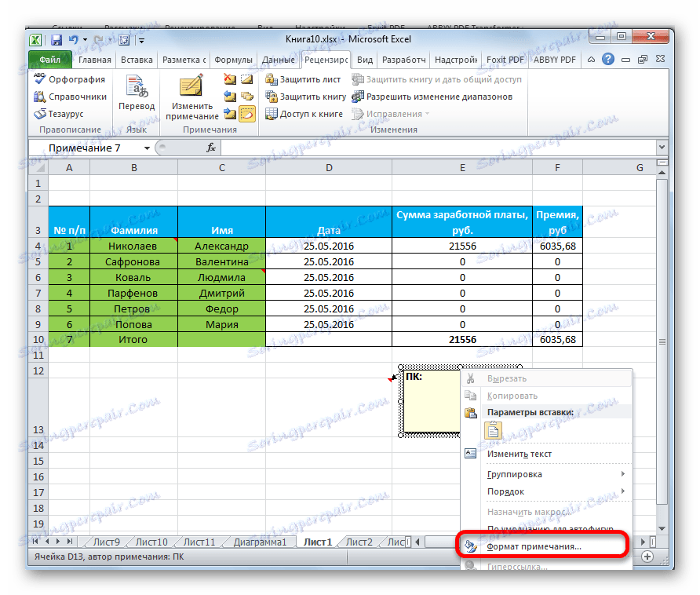Open the Диаграмма1 sheet tab
The height and width of the screenshot is (595, 700).
coord(260,542)
